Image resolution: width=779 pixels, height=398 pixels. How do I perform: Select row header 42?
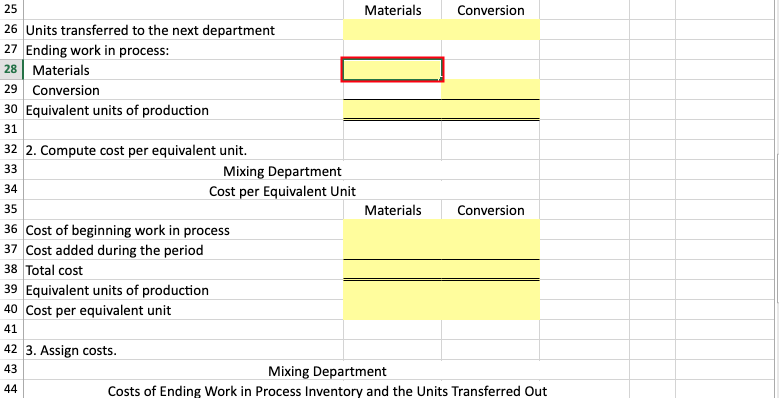click(x=11, y=350)
